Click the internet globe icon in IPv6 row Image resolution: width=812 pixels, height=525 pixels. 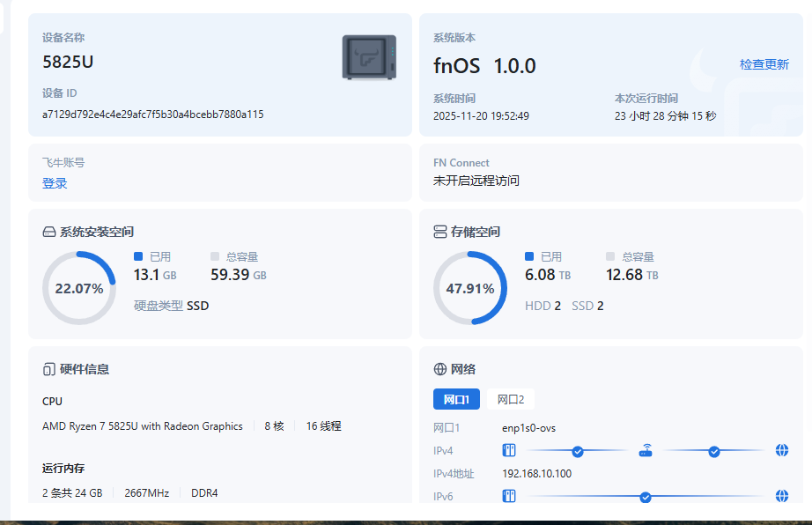782,497
